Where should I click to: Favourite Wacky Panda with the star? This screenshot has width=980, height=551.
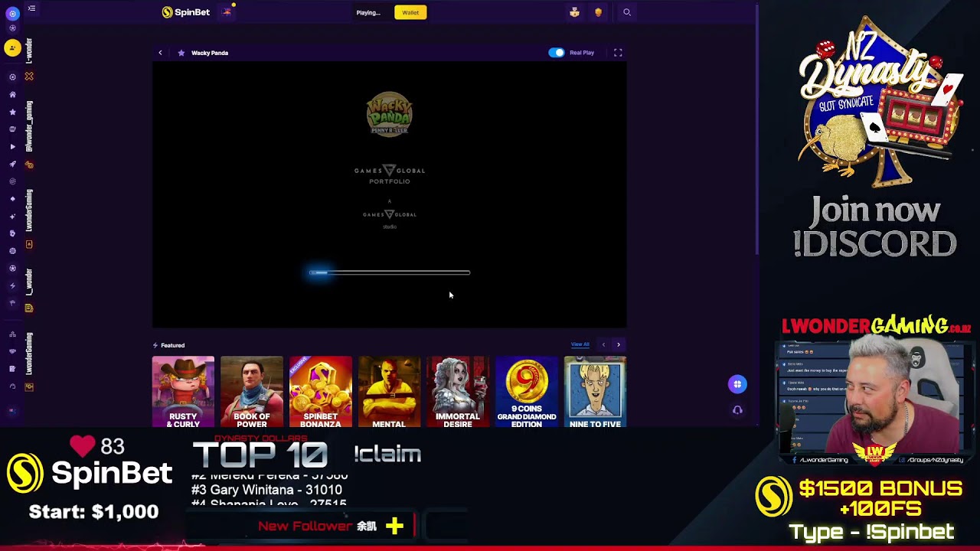181,53
